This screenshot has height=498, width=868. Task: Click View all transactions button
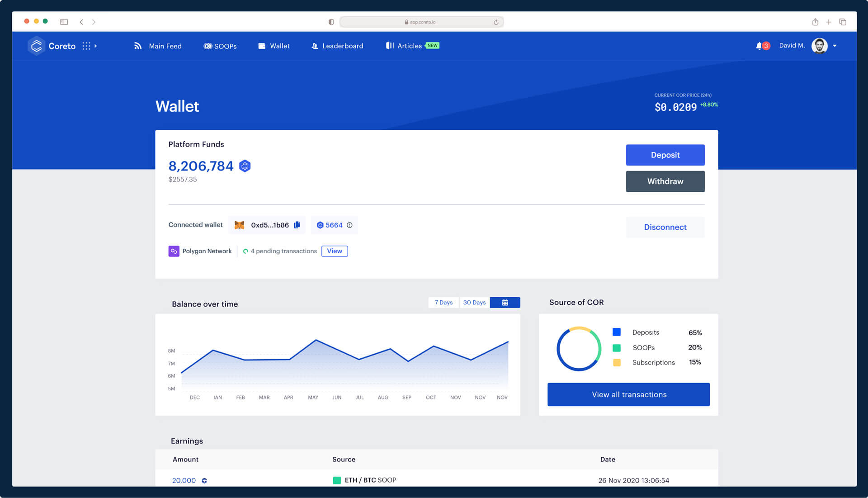[628, 394]
